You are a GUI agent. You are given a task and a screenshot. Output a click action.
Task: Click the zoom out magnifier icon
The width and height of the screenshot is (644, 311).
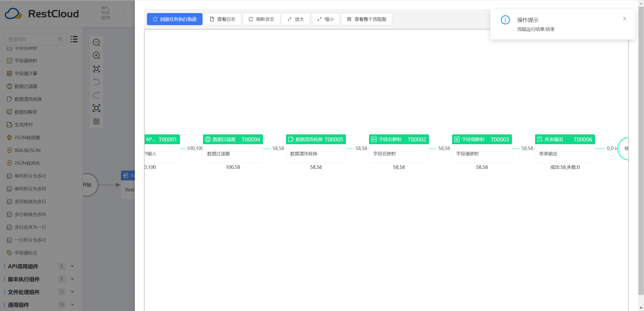(96, 42)
